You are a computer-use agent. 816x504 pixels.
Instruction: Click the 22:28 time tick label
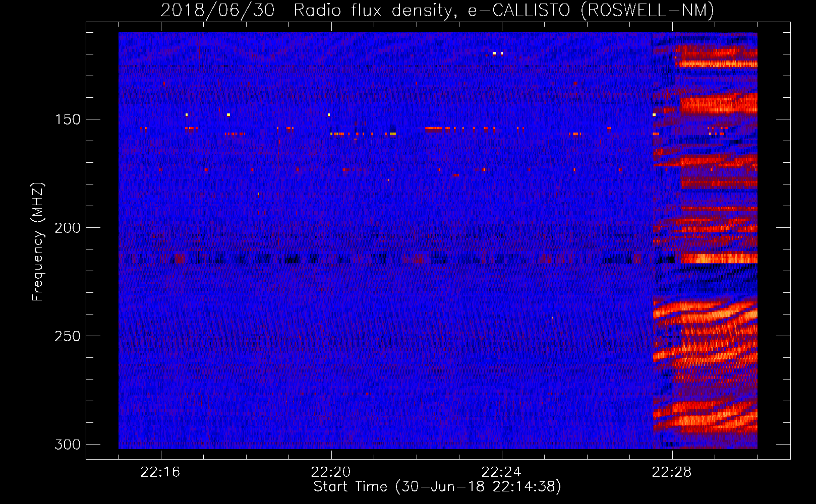click(x=672, y=472)
